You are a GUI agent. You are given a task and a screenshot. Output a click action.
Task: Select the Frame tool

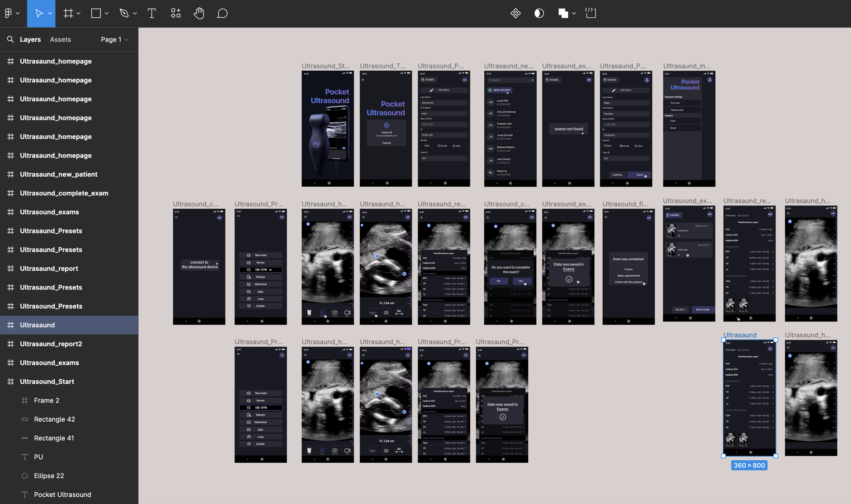coord(68,14)
